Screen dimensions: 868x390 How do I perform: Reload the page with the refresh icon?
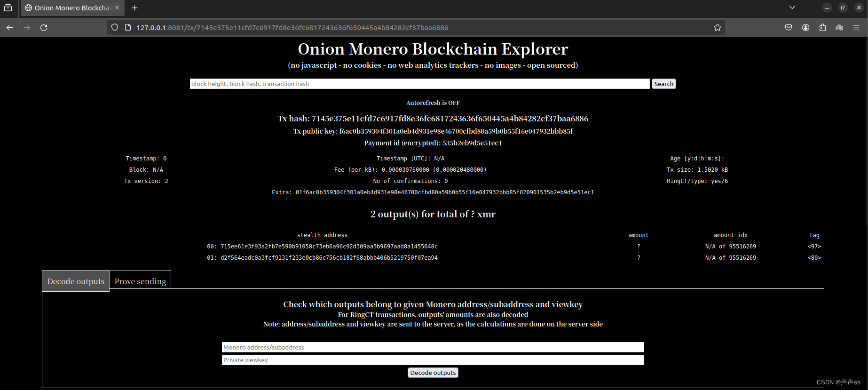44,28
